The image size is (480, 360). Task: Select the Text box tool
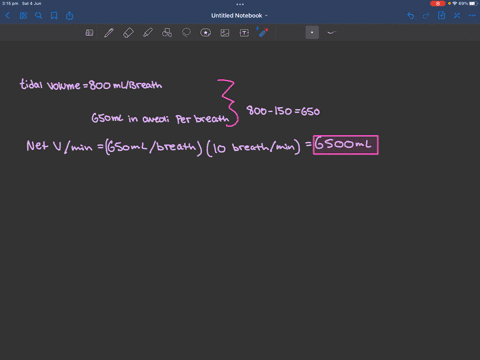click(244, 33)
